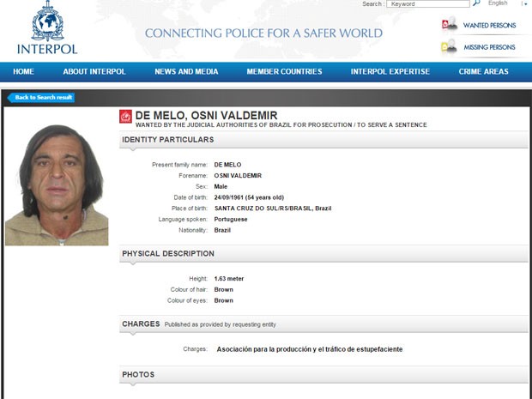Click the INTERPOL globe logo
Viewport: 532px width, 399px height.
click(x=47, y=21)
